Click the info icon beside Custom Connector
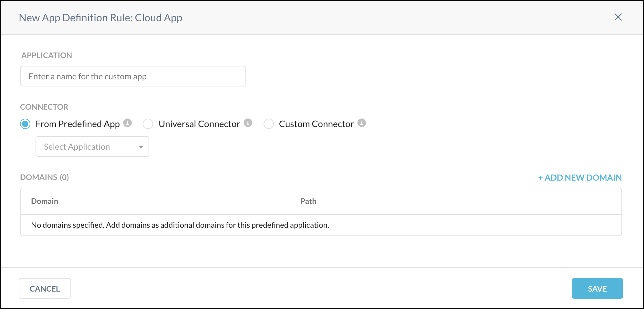The height and width of the screenshot is (309, 644). click(x=362, y=123)
